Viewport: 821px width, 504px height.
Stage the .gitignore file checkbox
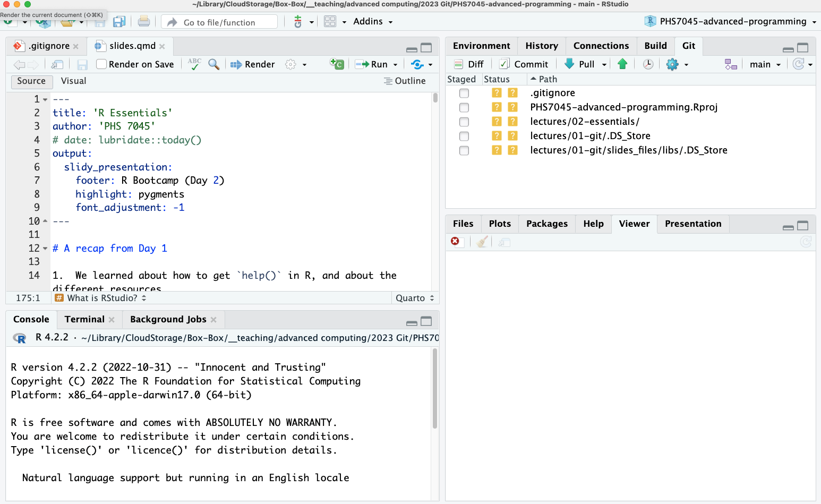tap(464, 93)
